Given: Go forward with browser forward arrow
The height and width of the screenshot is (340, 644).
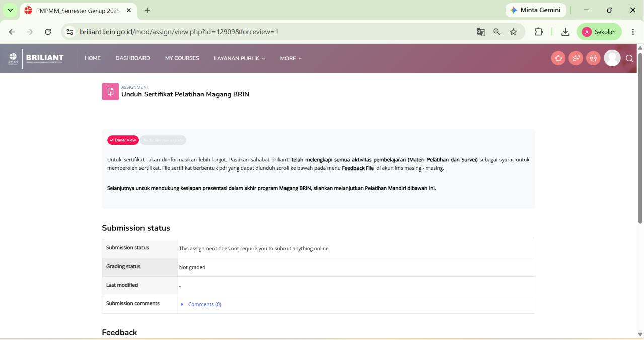Looking at the screenshot, I should pyautogui.click(x=30, y=32).
